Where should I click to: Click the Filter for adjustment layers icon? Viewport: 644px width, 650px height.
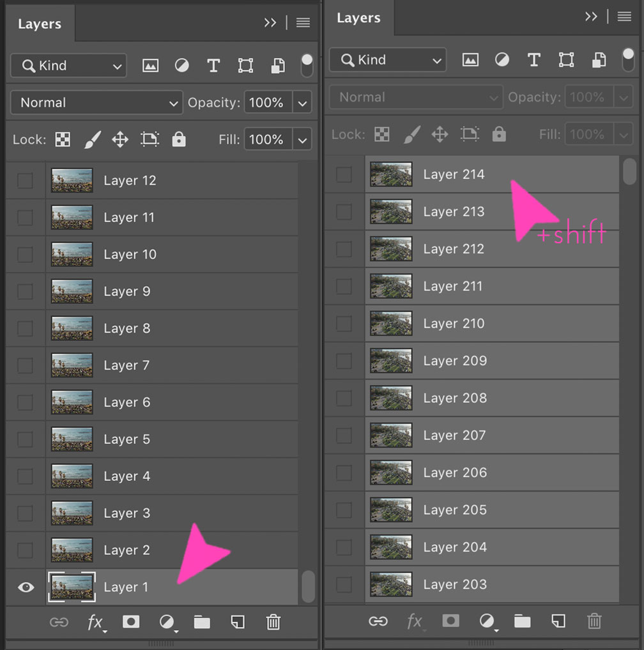181,65
